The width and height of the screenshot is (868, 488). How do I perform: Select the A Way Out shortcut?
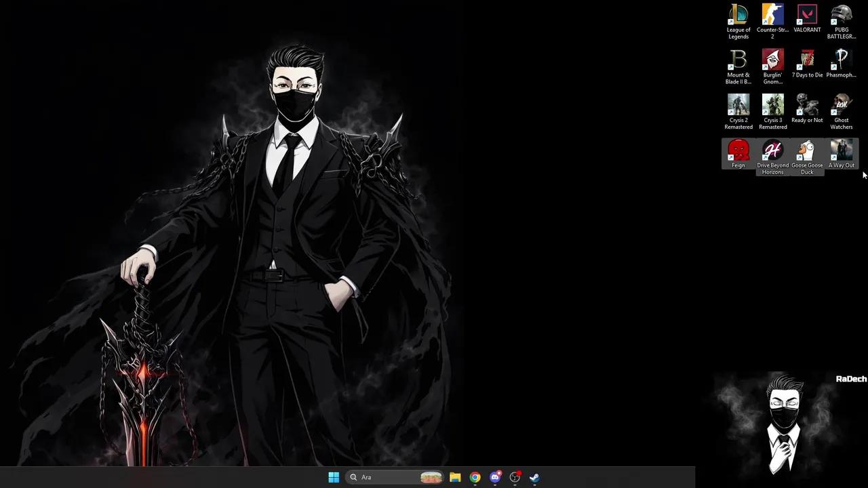point(842,155)
